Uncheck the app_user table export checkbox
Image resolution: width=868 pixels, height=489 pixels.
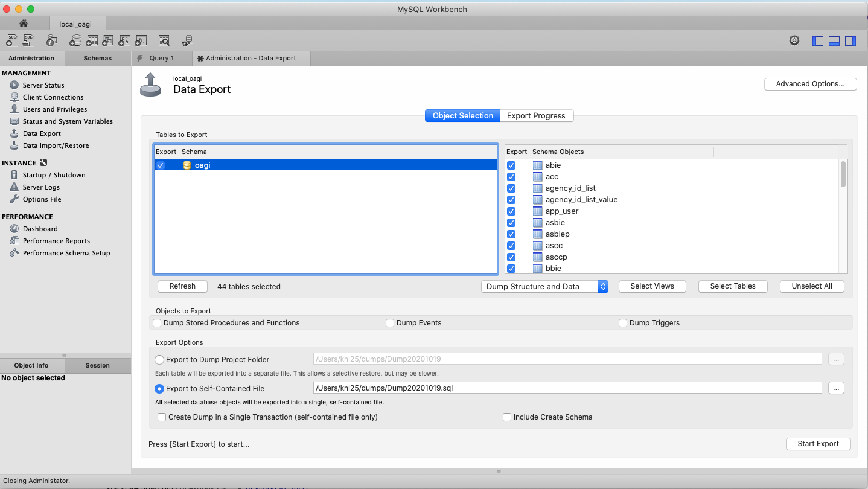(511, 211)
